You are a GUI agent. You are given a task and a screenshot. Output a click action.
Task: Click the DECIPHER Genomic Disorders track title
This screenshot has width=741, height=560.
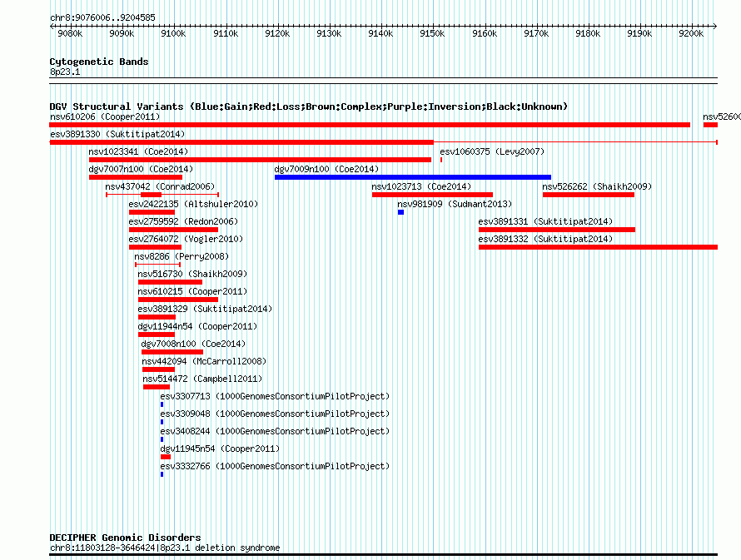point(125,538)
